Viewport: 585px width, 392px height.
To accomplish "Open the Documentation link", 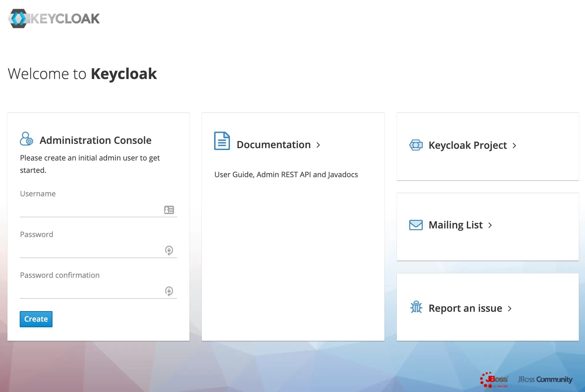I will click(x=273, y=145).
